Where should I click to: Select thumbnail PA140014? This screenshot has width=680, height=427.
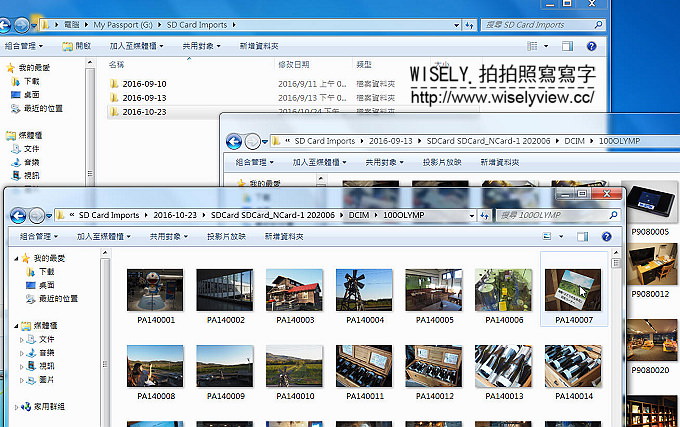pos(573,366)
